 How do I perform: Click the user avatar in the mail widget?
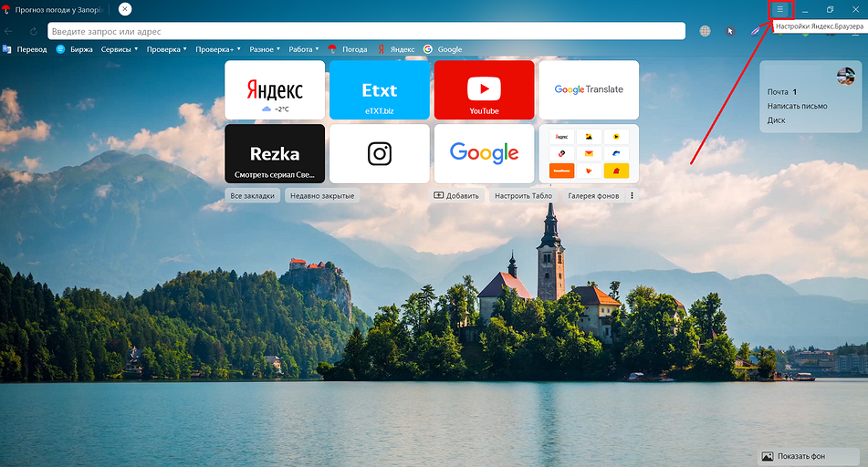click(846, 76)
